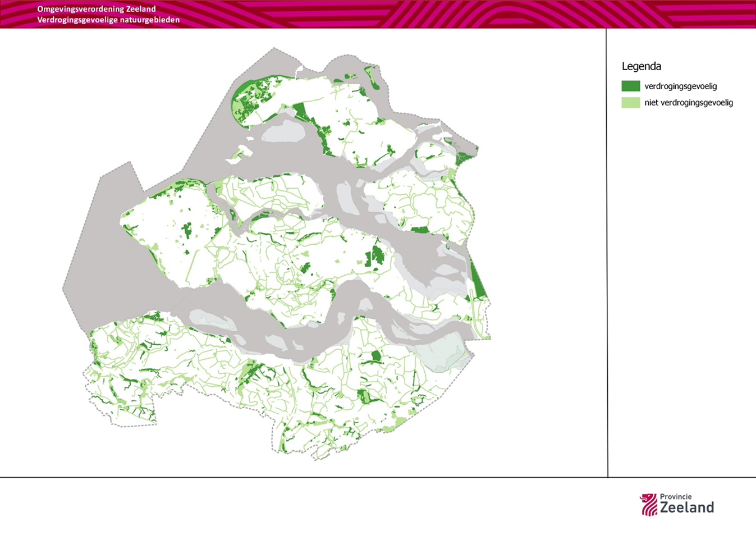Click the Provincie Zeeland lion logo icon
756x535 pixels.
coord(648,505)
